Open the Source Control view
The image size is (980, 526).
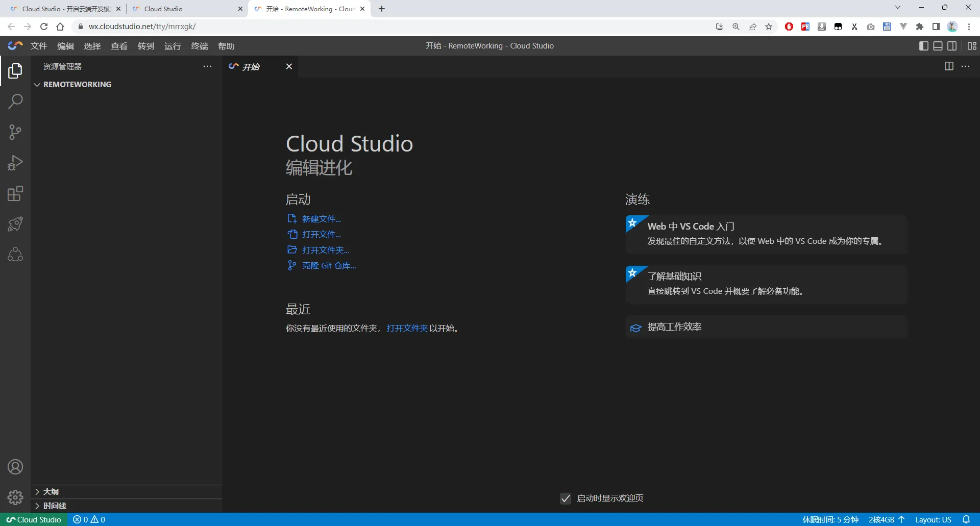tap(15, 132)
